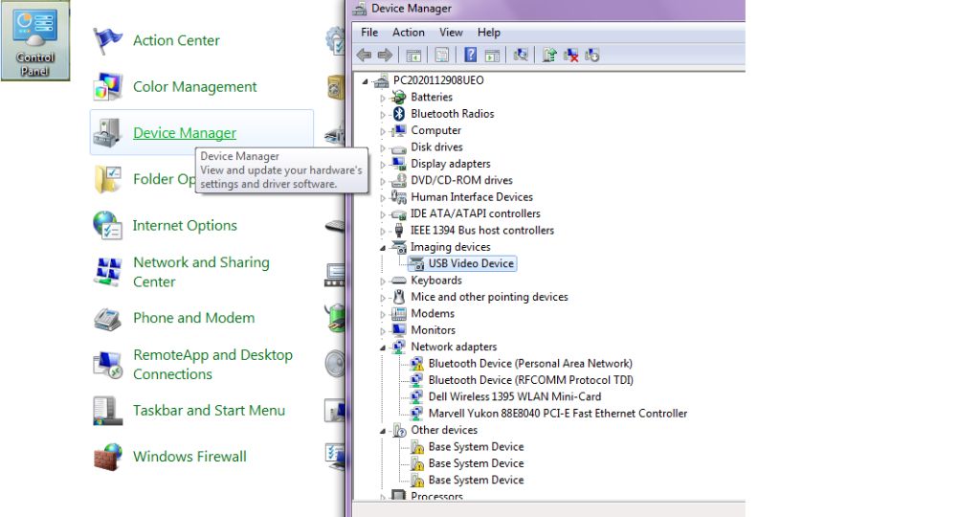Open the Color Management link

(195, 87)
